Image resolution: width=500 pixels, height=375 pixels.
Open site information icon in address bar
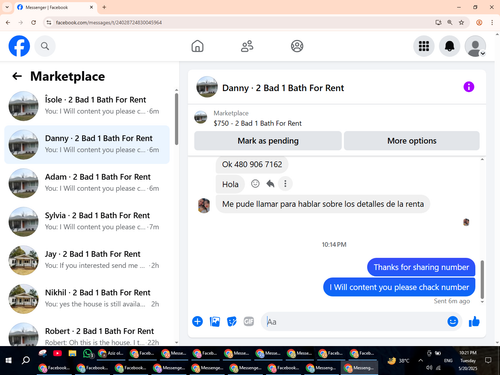pos(49,22)
